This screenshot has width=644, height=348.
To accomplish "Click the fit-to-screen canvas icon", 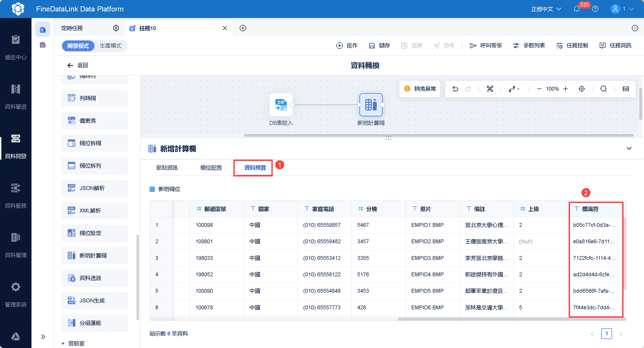I will [x=490, y=89].
